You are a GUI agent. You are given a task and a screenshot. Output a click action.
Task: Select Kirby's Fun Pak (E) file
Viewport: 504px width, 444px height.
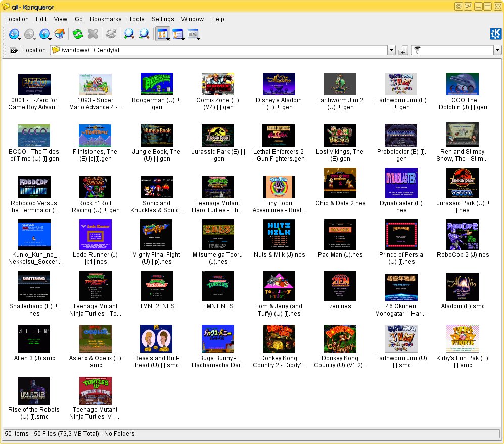point(462,346)
